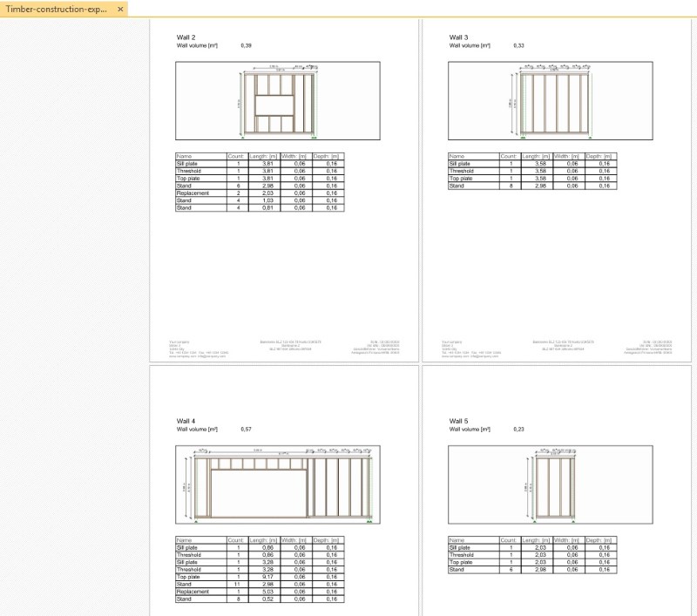Close the Timber-construction-exp tab

pyautogui.click(x=120, y=9)
